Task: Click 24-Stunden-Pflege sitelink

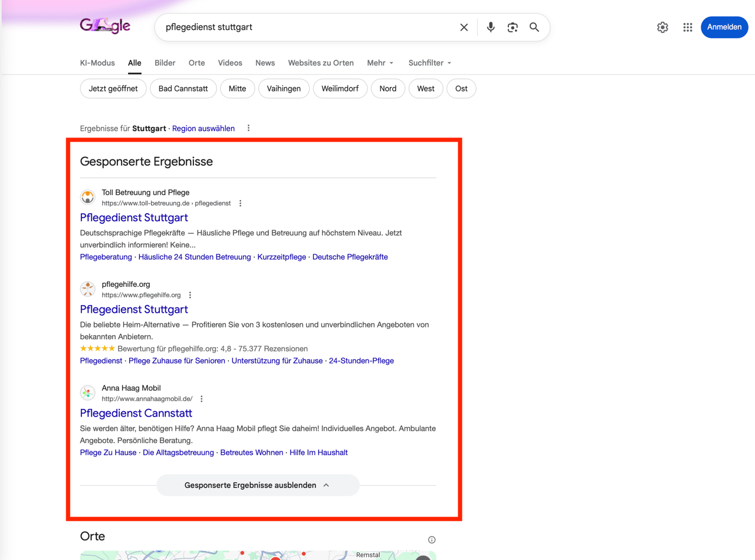Action: tap(362, 361)
